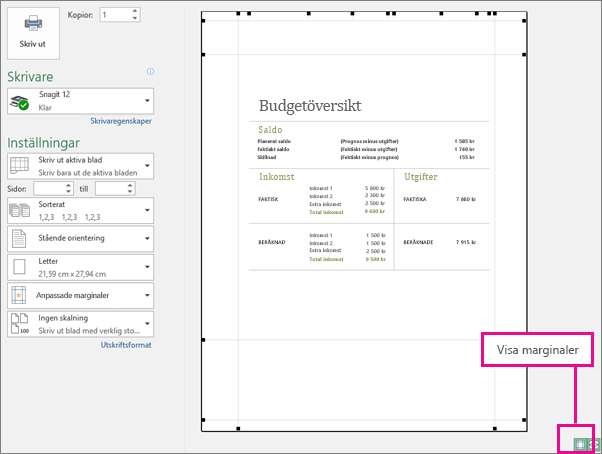The height and width of the screenshot is (454, 602).
Task: Increase Kopior count with up arrow
Action: tap(135, 11)
